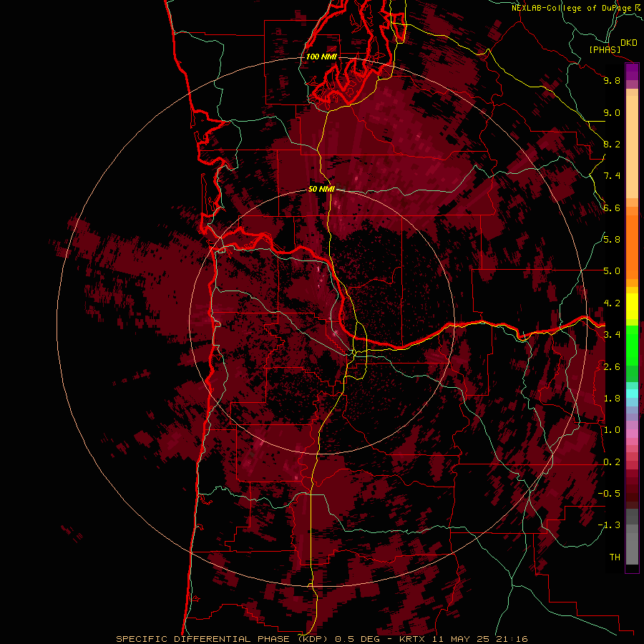Click the -0.5 scale value
This screenshot has width=644, height=644.
pyautogui.click(x=609, y=494)
